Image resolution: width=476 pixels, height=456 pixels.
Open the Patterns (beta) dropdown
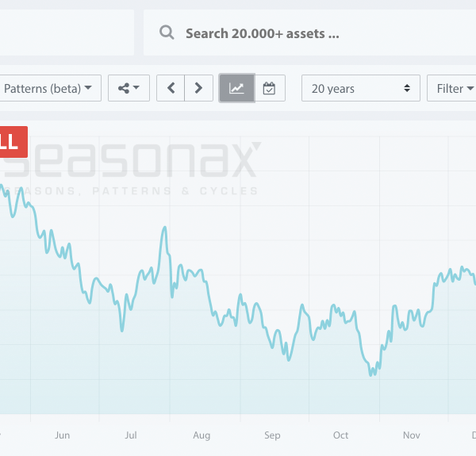point(50,88)
